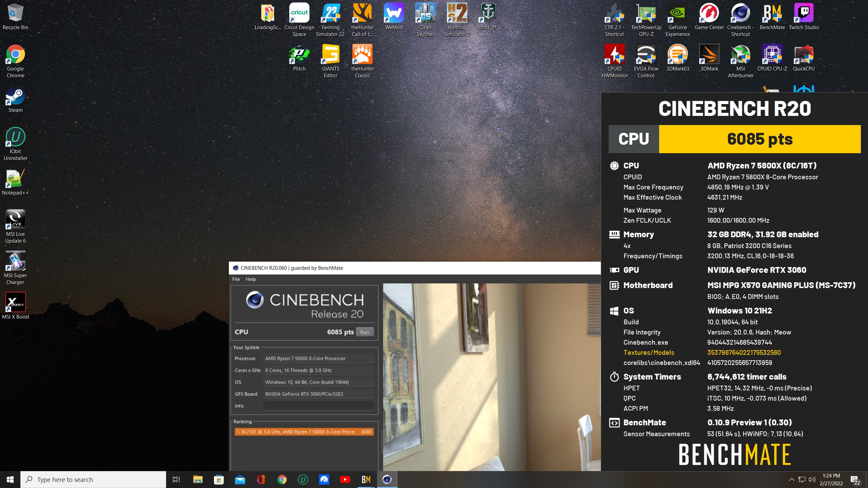
Task: Select the QuickCPU desktop icon
Action: (804, 58)
